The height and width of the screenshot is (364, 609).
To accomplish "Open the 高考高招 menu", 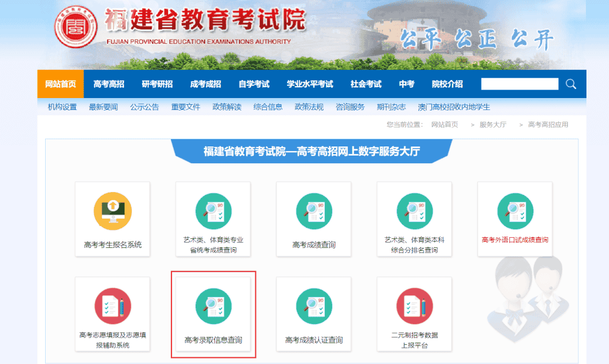I will (x=109, y=84).
